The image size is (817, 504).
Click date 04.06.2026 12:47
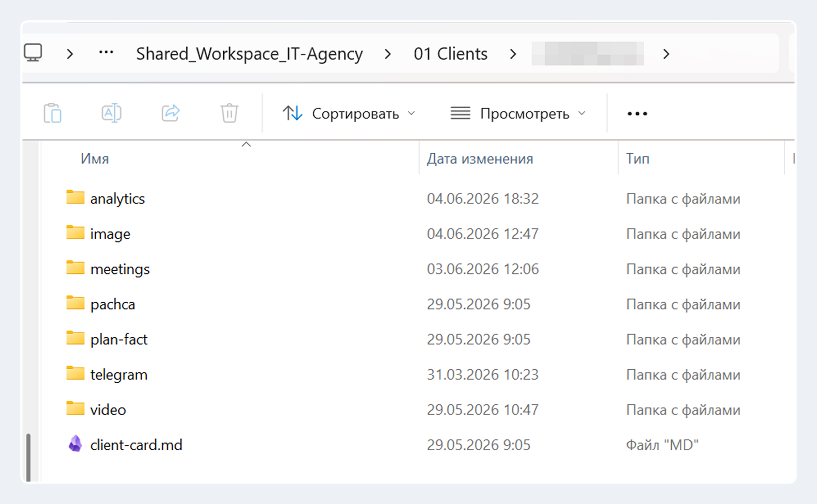pyautogui.click(x=483, y=234)
